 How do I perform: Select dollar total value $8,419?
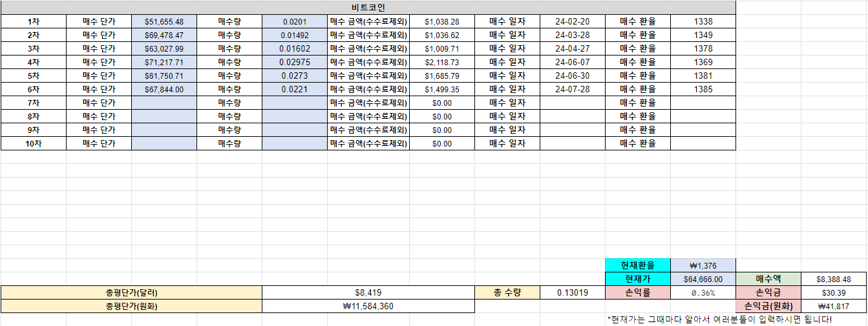click(x=368, y=292)
